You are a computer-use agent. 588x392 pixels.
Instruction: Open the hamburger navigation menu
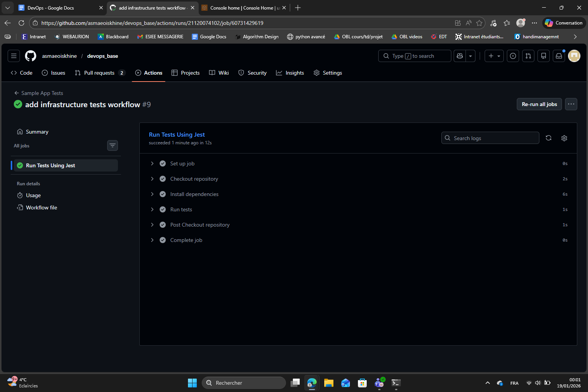14,56
